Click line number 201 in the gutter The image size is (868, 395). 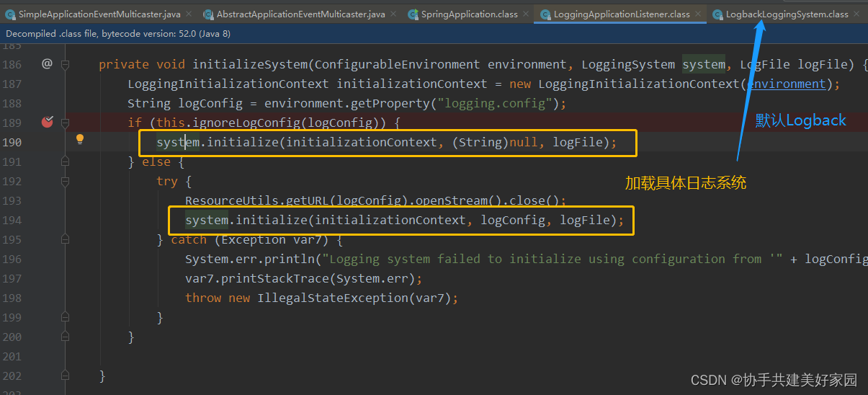pyautogui.click(x=12, y=356)
